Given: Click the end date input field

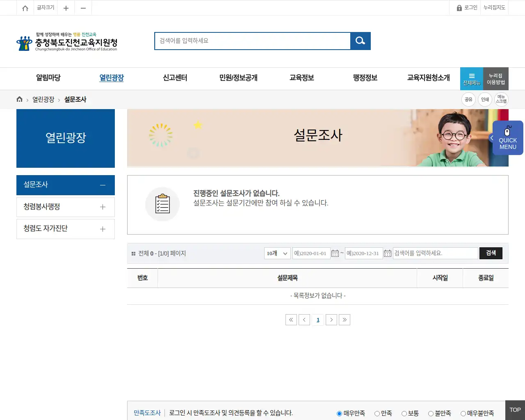Looking at the screenshot, I should (364, 253).
